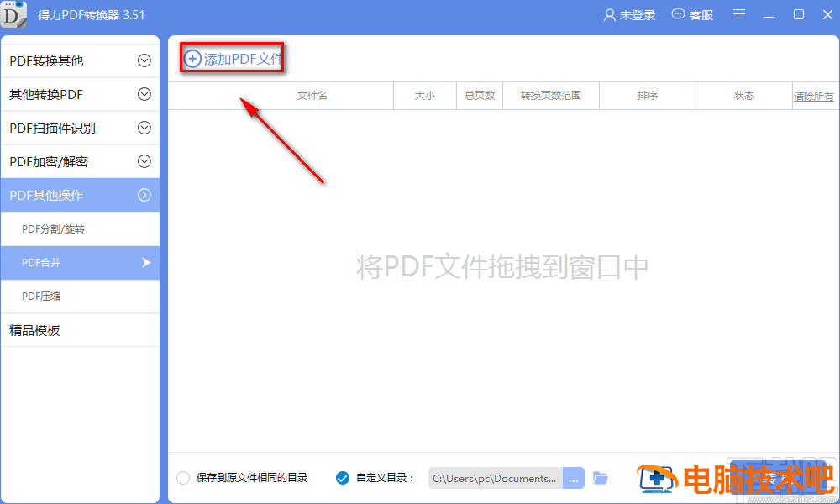Close the PDF converter window

(827, 14)
